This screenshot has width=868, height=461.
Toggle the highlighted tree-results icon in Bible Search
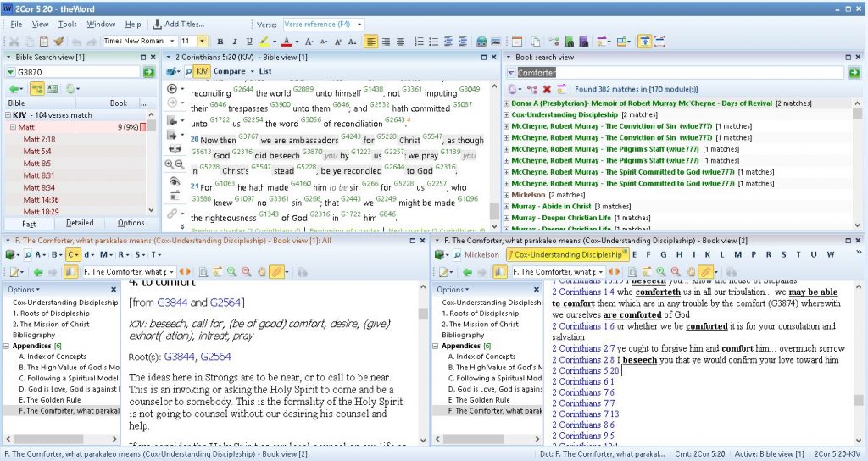coord(37,88)
